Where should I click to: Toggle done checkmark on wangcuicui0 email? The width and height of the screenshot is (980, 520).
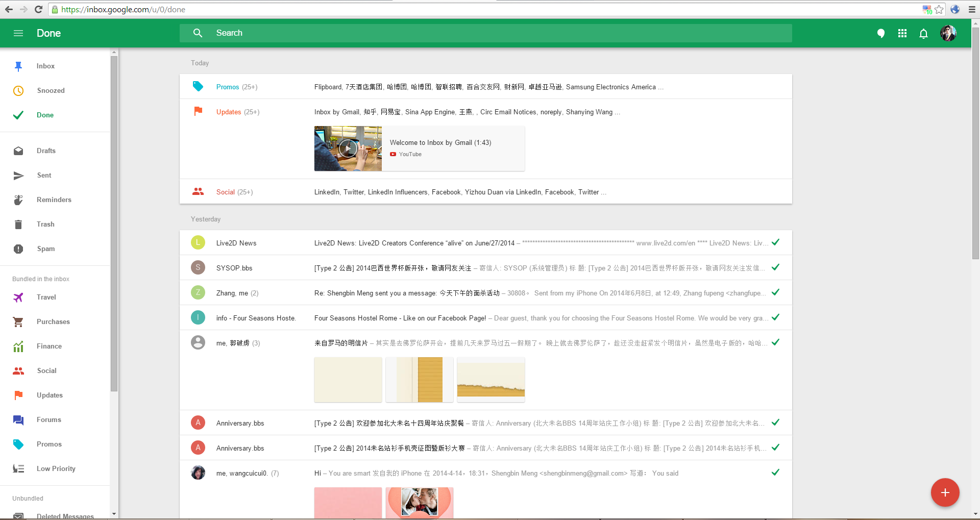776,473
